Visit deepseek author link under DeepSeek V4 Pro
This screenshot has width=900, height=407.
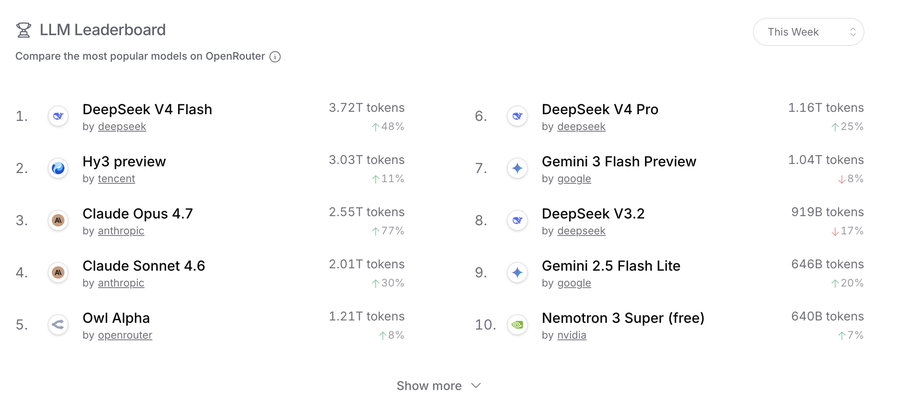581,126
